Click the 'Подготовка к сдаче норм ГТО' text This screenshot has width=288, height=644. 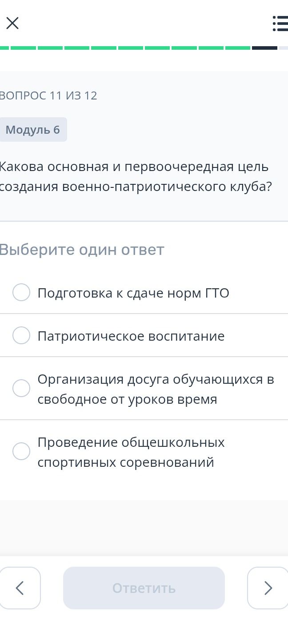(133, 293)
